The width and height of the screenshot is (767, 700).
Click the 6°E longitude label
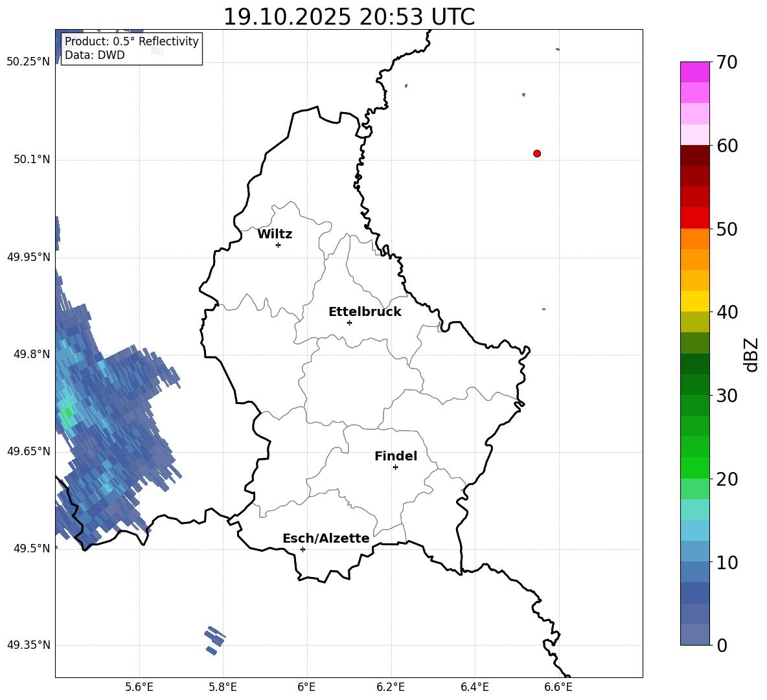tap(307, 687)
